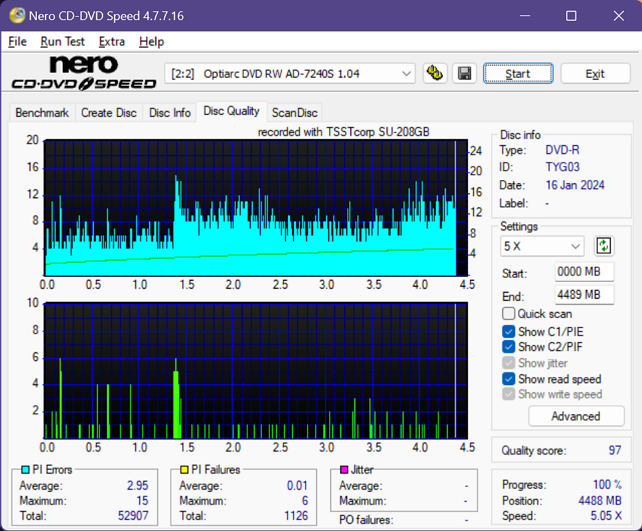Open the Optiarc DVD RW drive dropdown
Viewport: 642px width, 531px height.
(x=290, y=74)
